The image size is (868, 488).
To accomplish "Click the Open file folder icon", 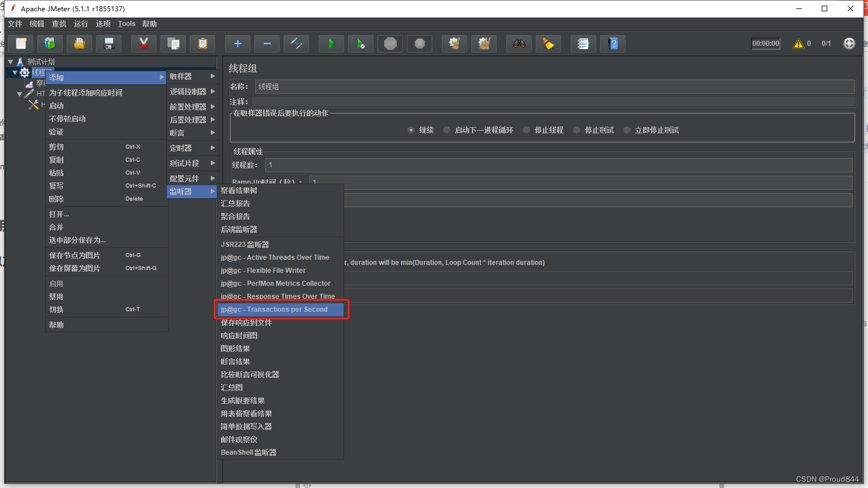I will pyautogui.click(x=79, y=43).
